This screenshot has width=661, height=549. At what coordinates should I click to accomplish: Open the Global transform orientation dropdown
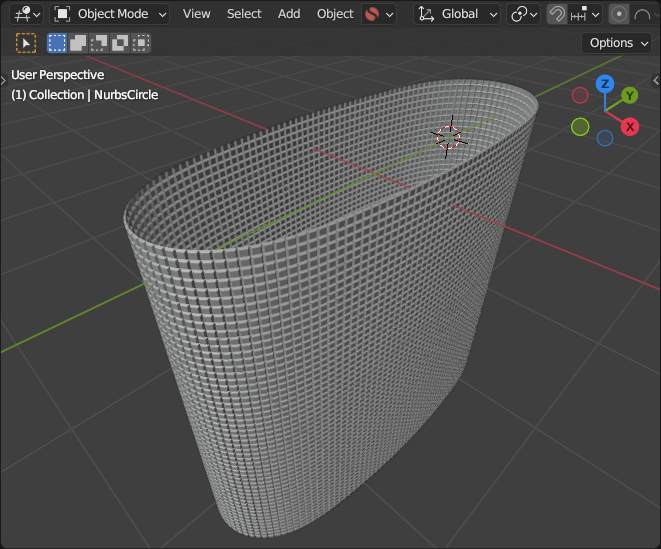tap(457, 14)
